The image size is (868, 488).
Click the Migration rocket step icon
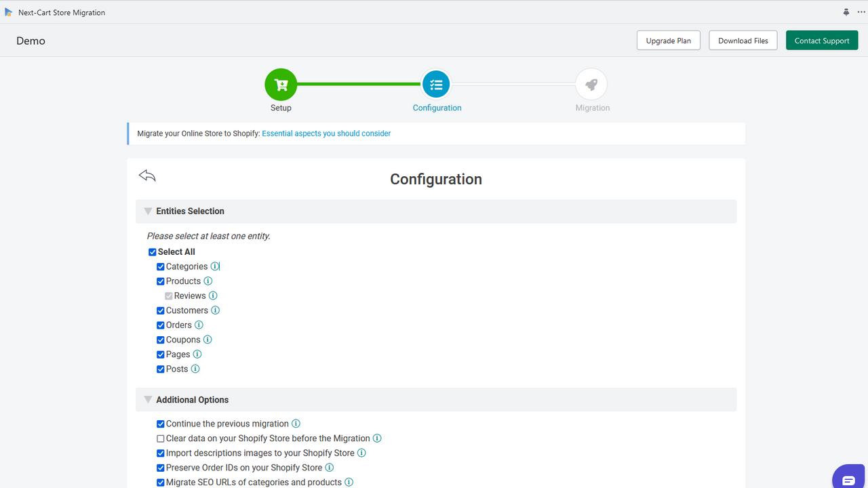591,84
